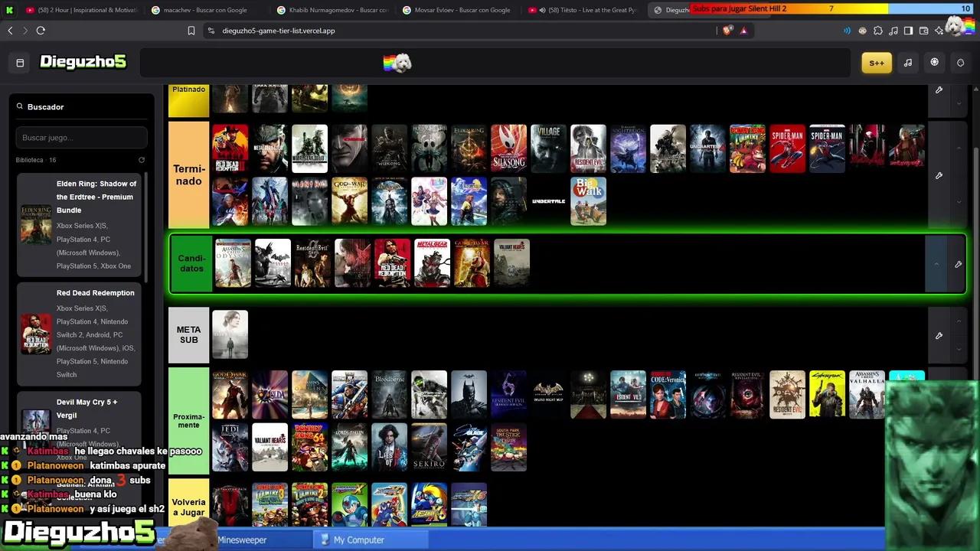The height and width of the screenshot is (551, 980).
Task: Select Sekiro cover in Proximamente
Action: point(430,448)
